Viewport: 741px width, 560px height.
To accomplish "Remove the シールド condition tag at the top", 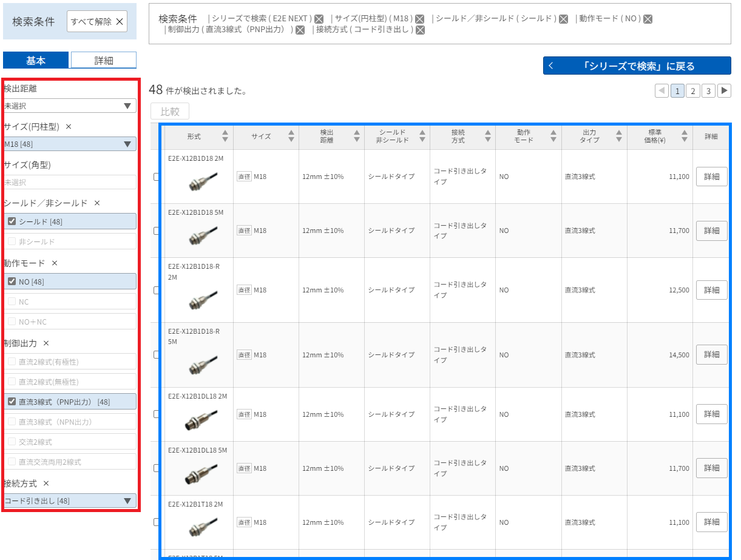I will pyautogui.click(x=564, y=19).
